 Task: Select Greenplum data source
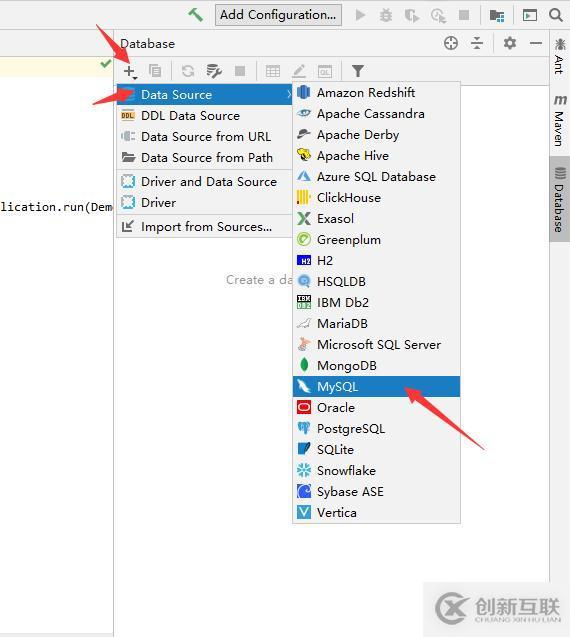pyautogui.click(x=376, y=240)
